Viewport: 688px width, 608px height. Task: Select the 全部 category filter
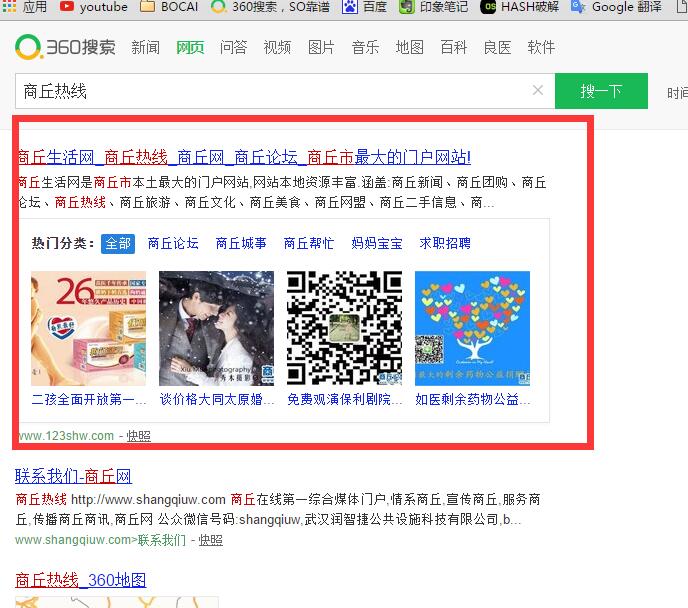(x=118, y=243)
